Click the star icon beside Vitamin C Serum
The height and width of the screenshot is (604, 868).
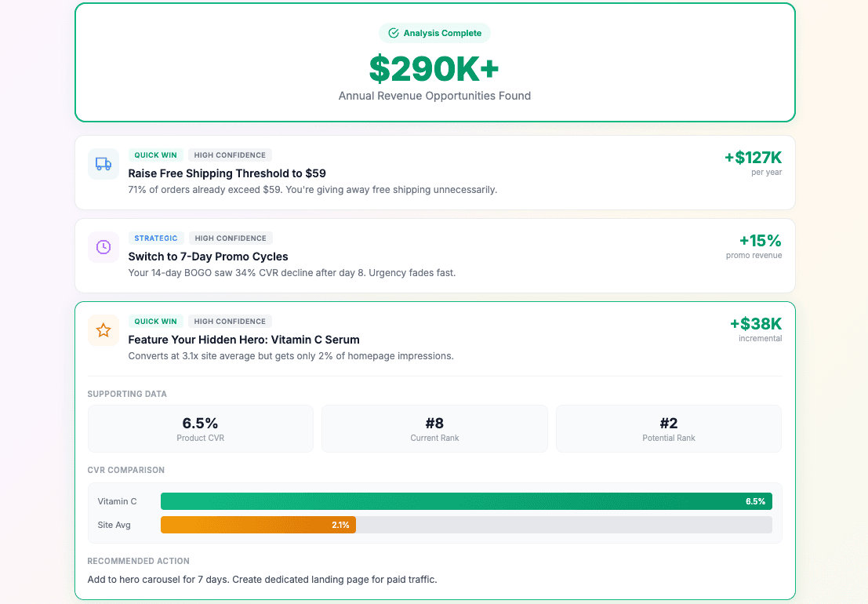tap(104, 330)
